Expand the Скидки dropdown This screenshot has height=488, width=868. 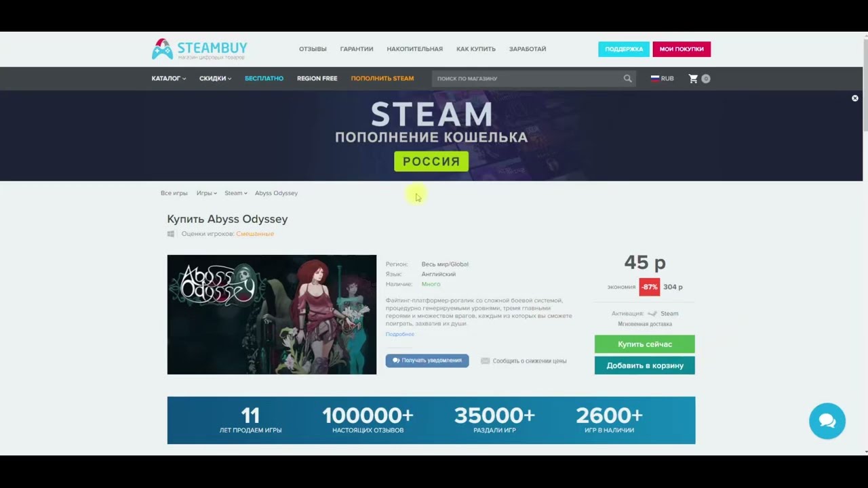click(x=216, y=79)
